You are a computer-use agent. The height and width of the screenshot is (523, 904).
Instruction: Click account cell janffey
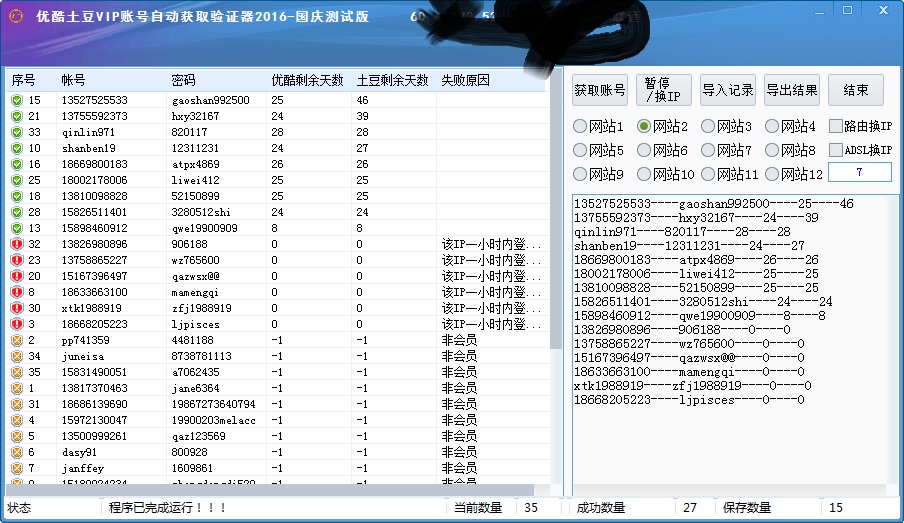coord(83,469)
